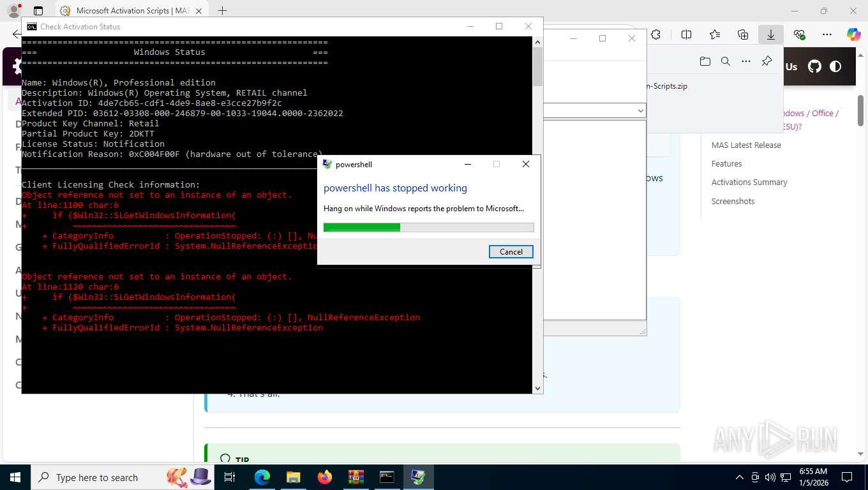
Task: Open Windows Start menu
Action: [15, 477]
